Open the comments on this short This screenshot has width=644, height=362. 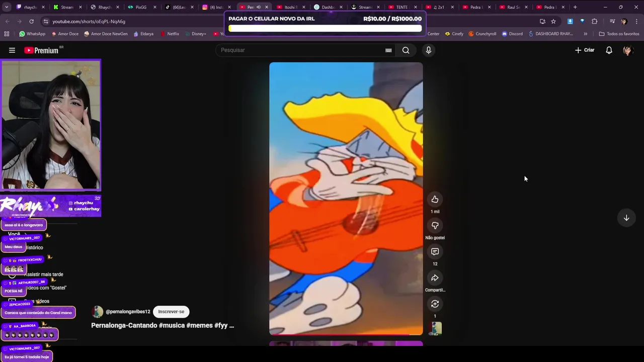(435, 252)
